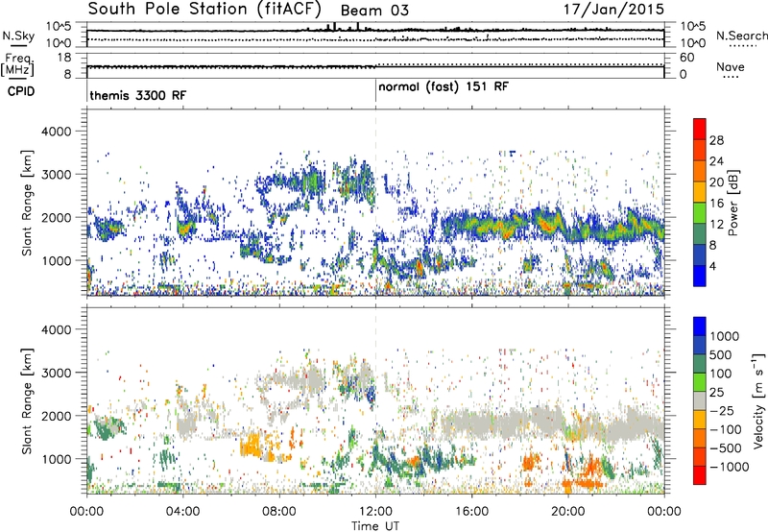Pick the yellow 16–20 dB power colorbar segment

pyautogui.click(x=700, y=191)
